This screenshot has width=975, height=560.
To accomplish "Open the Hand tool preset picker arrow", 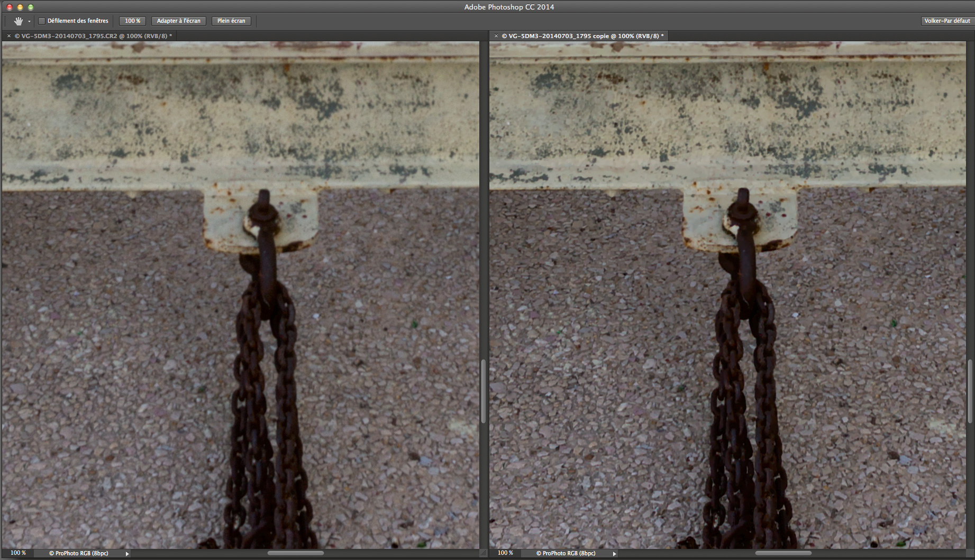I will 29,21.
